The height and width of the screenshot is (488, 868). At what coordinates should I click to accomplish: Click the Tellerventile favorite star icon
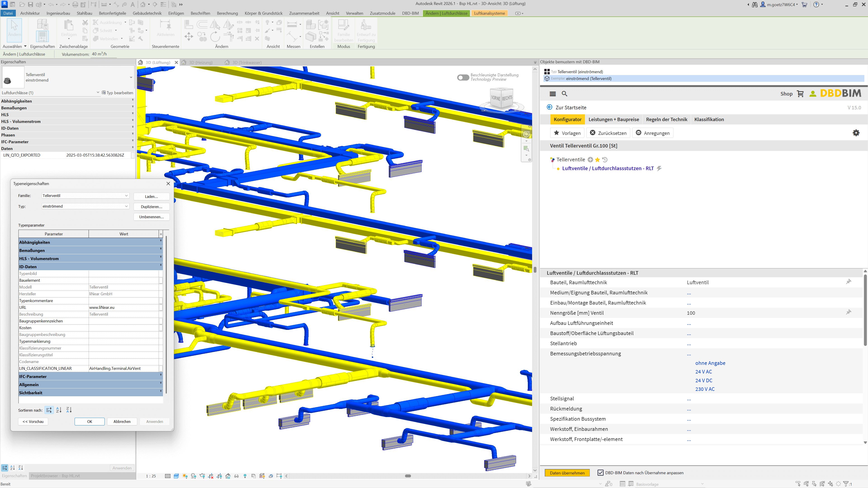pyautogui.click(x=597, y=160)
